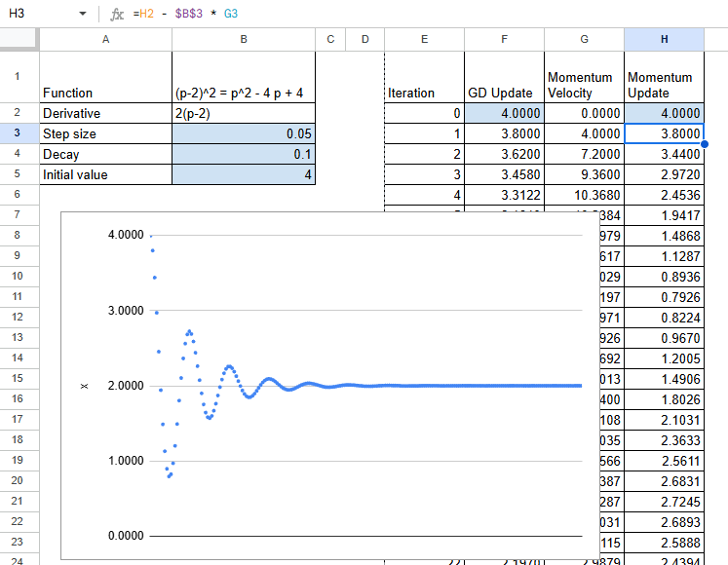Click the Initial value label cell

click(x=105, y=174)
